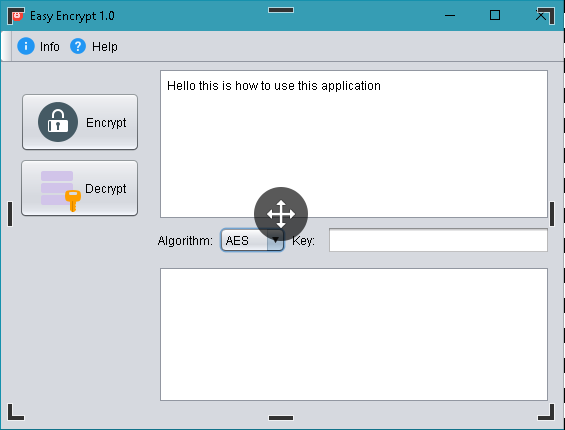Expand the Algorithm dropdown arrow
This screenshot has width=565, height=430.
275,240
